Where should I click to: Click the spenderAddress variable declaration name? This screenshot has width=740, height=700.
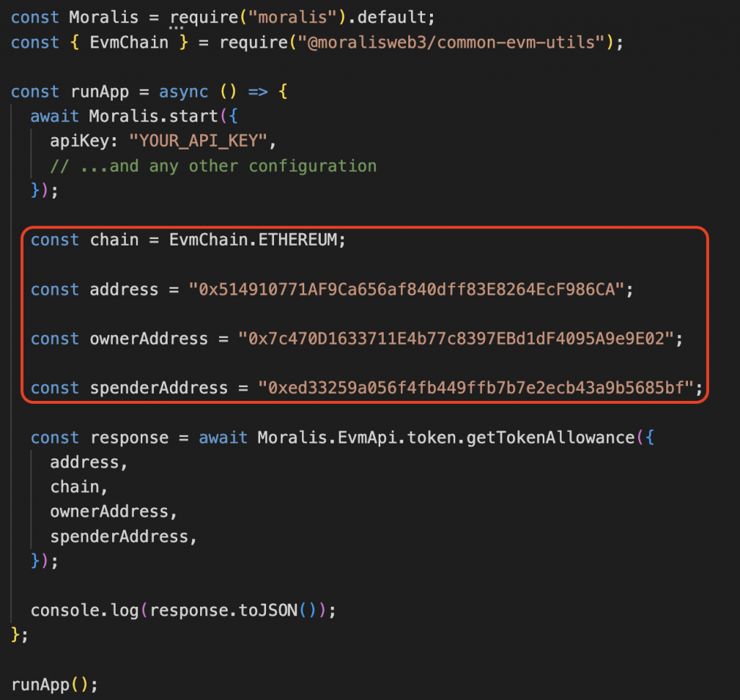pos(158,388)
